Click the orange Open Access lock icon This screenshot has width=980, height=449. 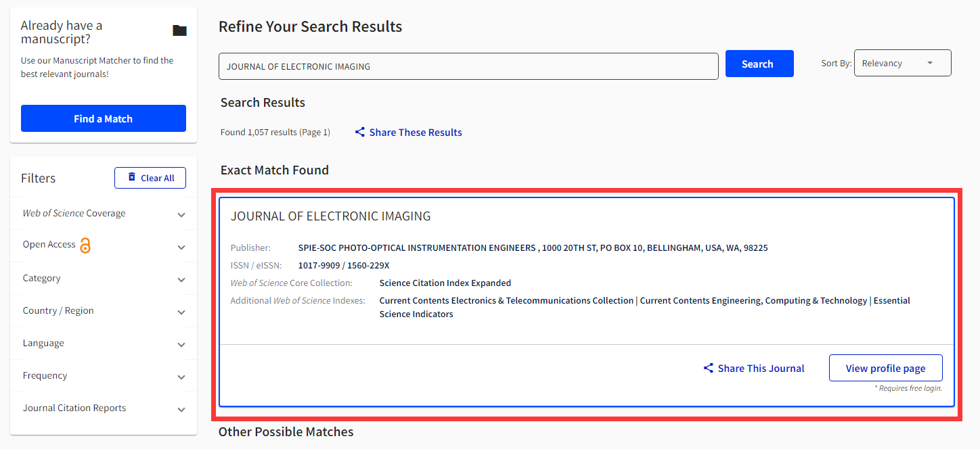85,245
